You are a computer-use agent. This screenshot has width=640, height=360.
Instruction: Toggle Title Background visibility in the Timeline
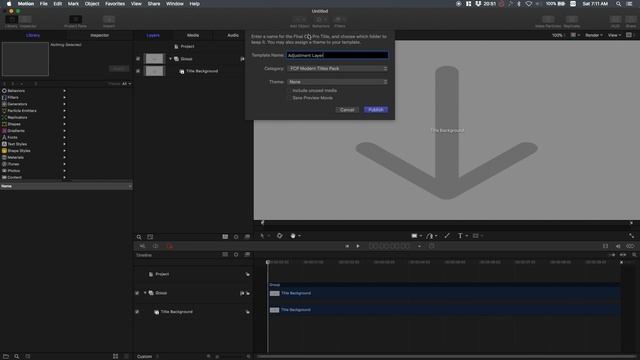pyautogui.click(x=137, y=312)
